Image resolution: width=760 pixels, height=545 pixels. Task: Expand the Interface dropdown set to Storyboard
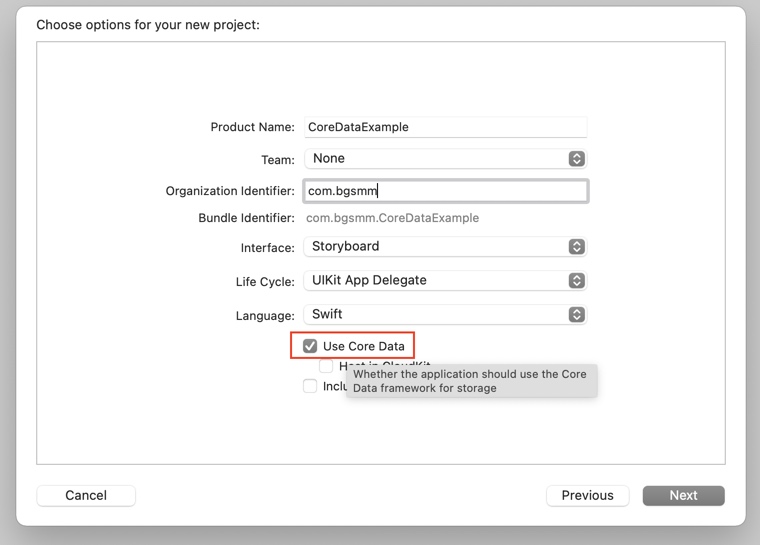tap(445, 247)
